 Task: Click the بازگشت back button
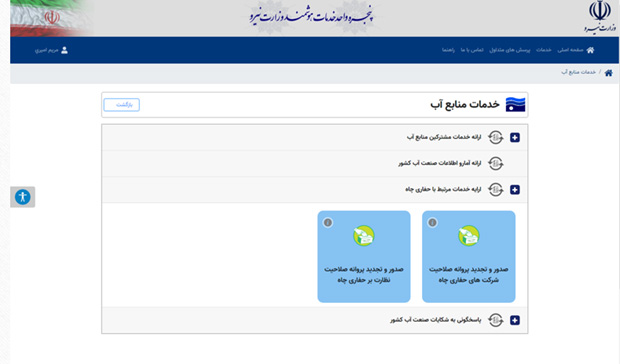[x=122, y=105]
